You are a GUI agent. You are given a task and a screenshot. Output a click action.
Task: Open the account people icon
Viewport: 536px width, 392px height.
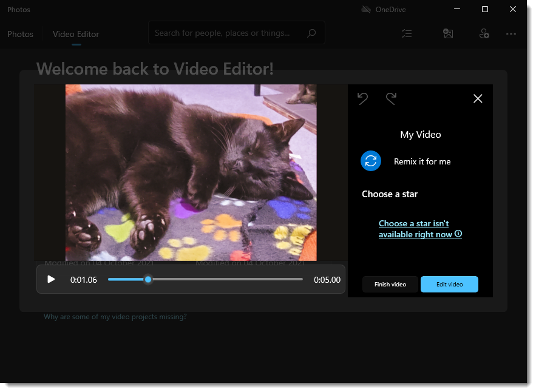pyautogui.click(x=484, y=34)
